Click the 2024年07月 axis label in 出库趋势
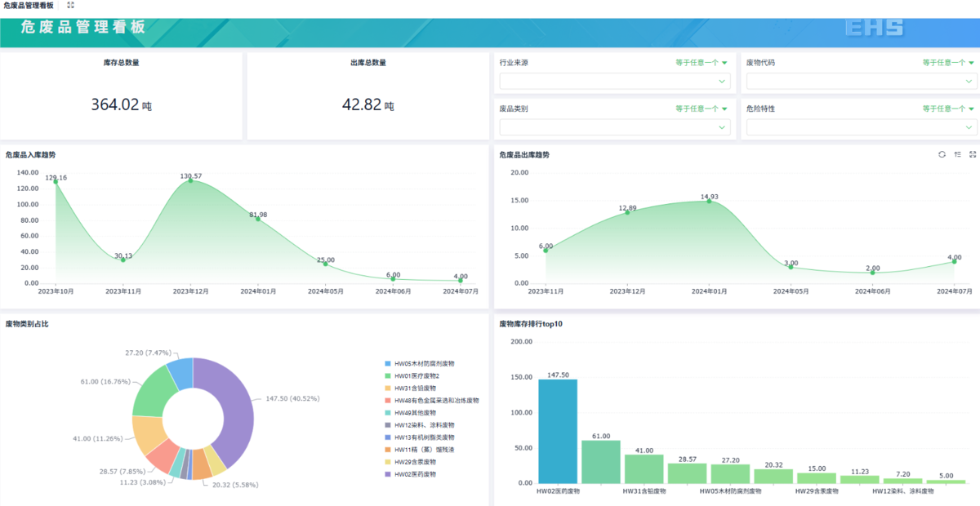 [x=954, y=291]
